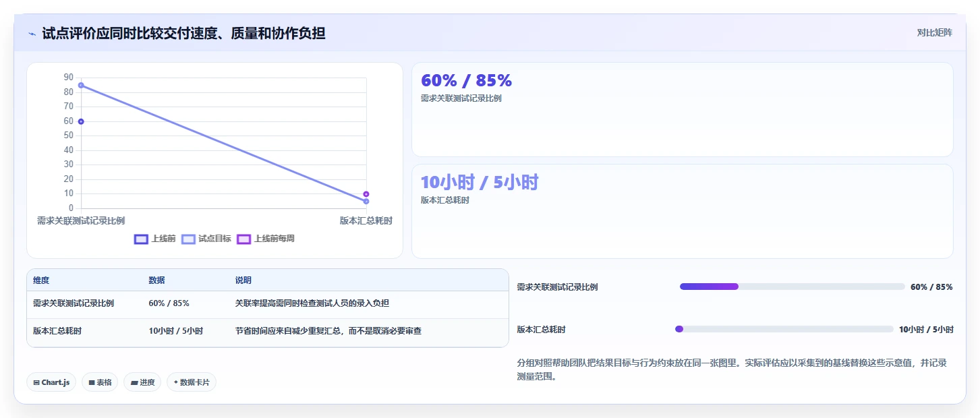Image resolution: width=980 pixels, height=418 pixels.
Task: Select the 60% / 85% KPI card value
Action: click(466, 80)
